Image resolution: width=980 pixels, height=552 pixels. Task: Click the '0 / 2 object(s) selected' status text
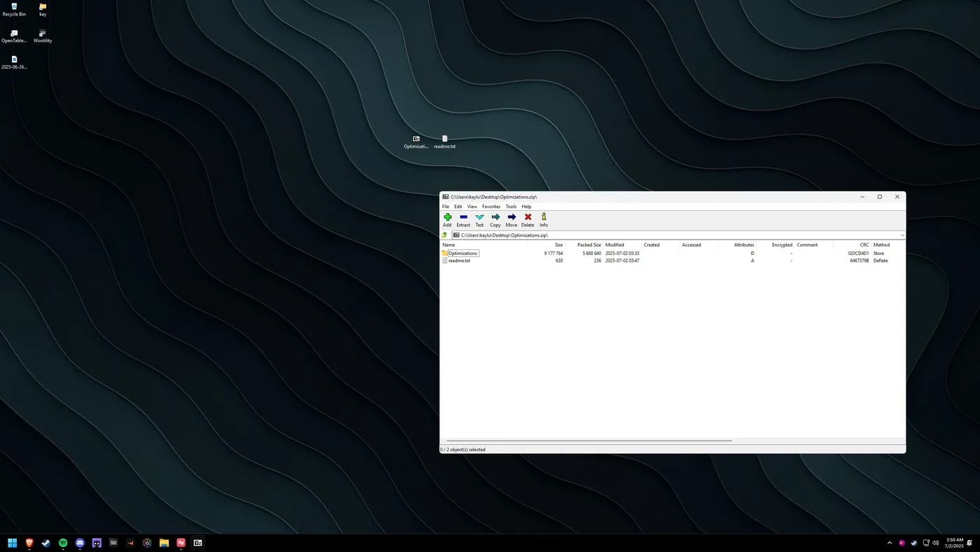(463, 450)
